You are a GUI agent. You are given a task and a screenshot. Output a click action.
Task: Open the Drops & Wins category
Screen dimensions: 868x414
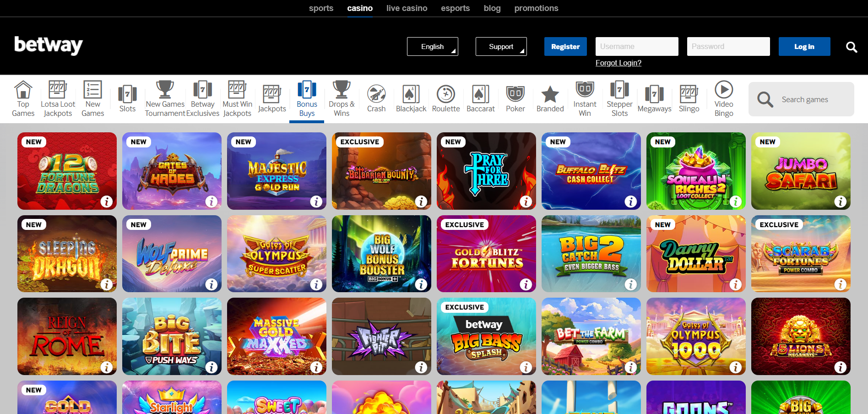point(342,99)
